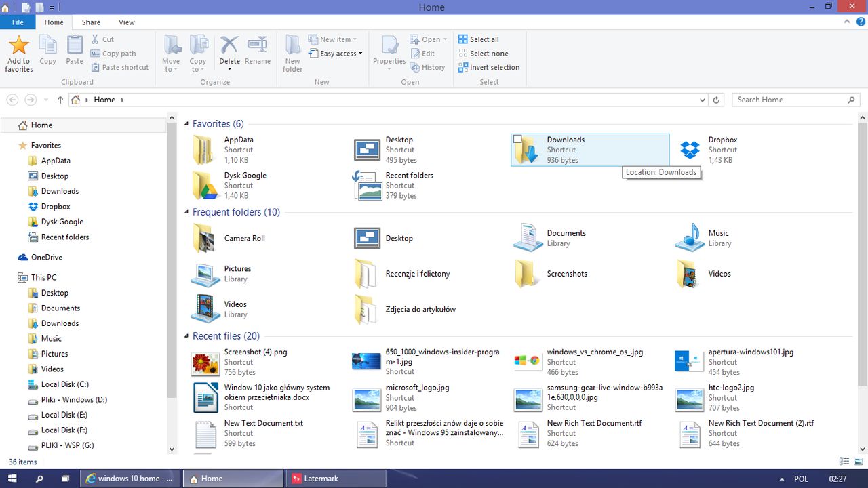Collapse the Favorites (6) group
This screenshot has height=488, width=868.
click(187, 124)
